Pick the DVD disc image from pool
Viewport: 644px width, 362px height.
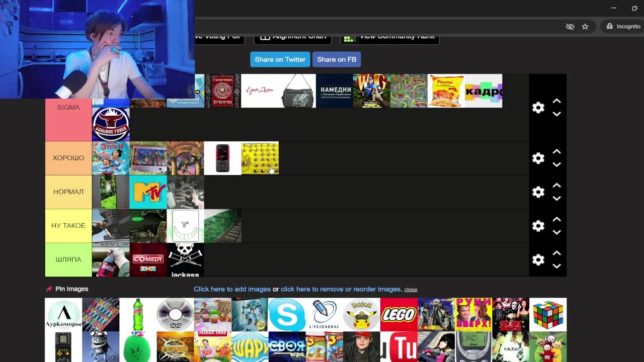pyautogui.click(x=175, y=314)
